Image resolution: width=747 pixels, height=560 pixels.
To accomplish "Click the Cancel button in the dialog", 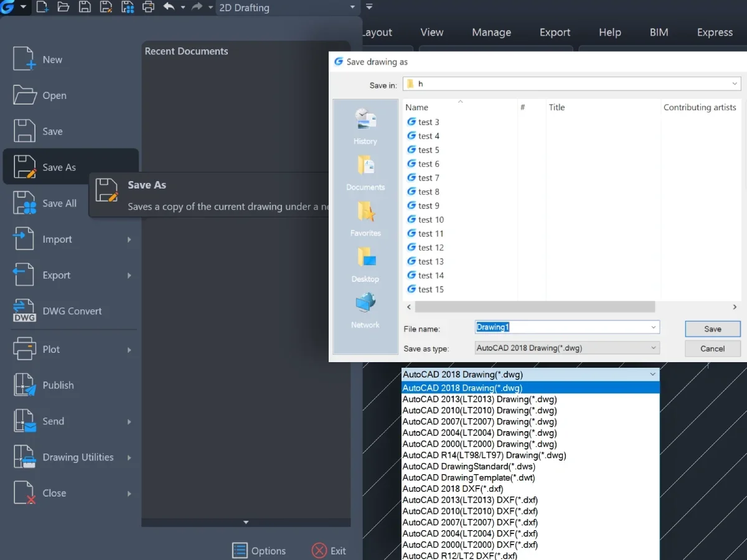I will tap(713, 348).
